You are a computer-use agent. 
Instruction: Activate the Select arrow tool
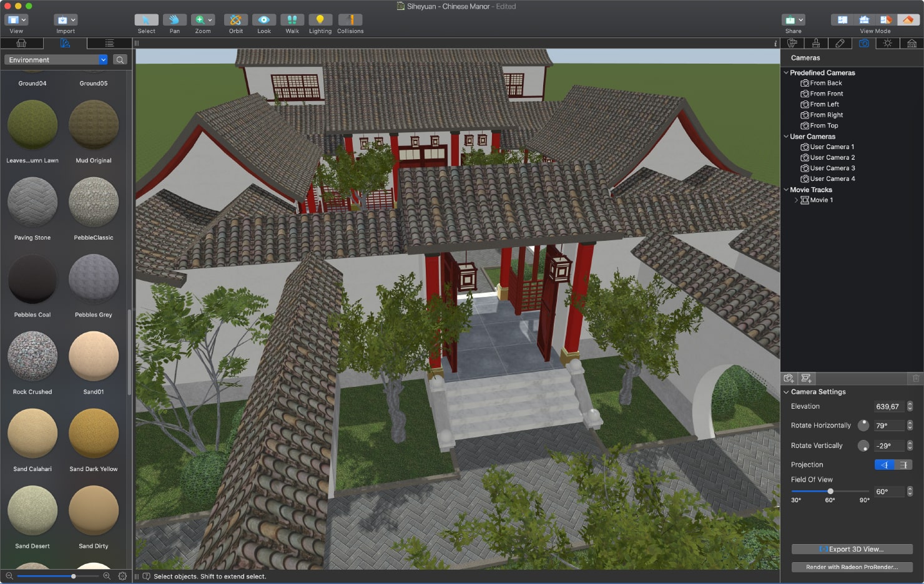click(146, 20)
